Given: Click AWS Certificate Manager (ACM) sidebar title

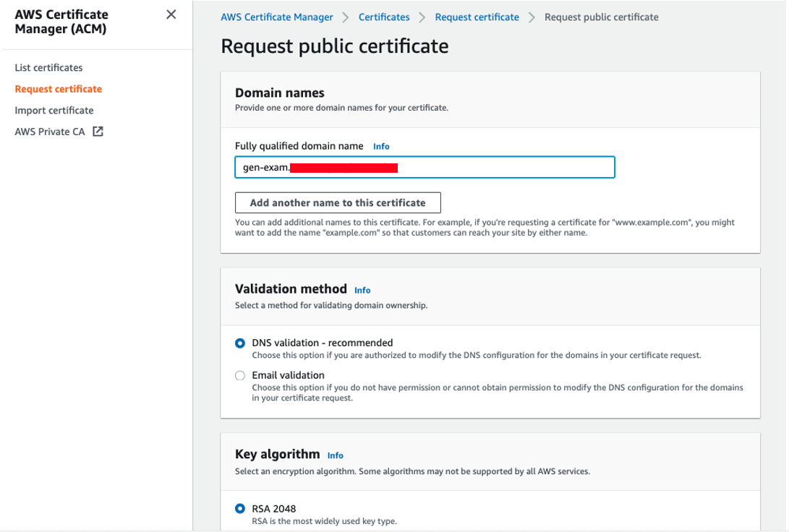Looking at the screenshot, I should pos(61,22).
